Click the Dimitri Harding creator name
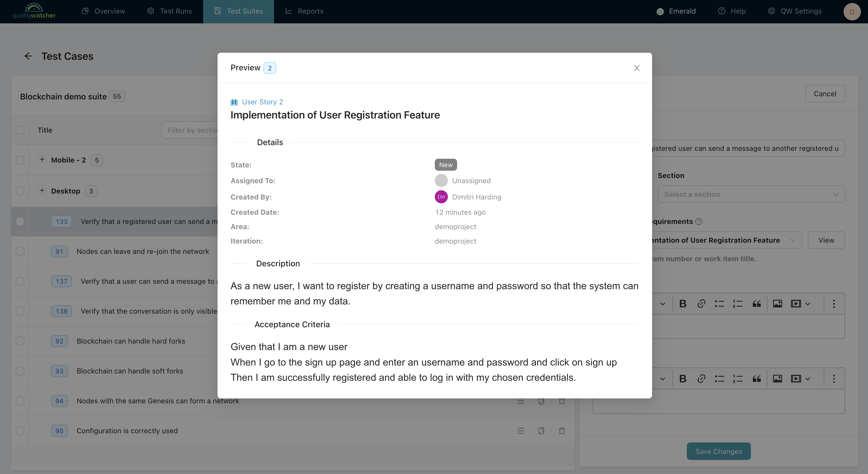The image size is (868, 474). [476, 197]
